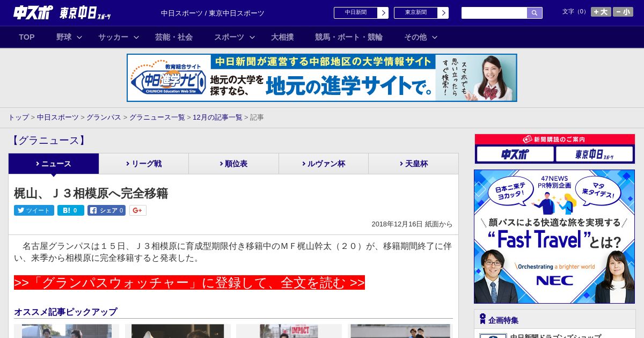
Task: Focus the header search input field
Action: (494, 13)
